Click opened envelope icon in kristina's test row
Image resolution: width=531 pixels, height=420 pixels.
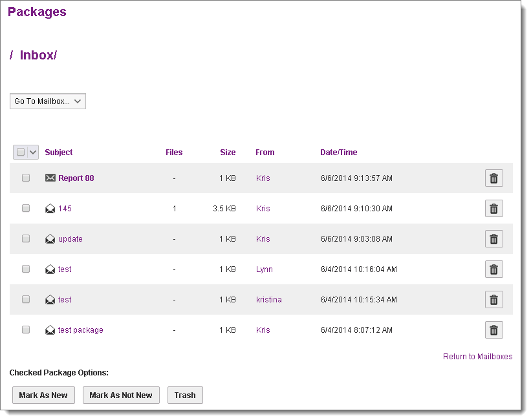click(x=50, y=300)
